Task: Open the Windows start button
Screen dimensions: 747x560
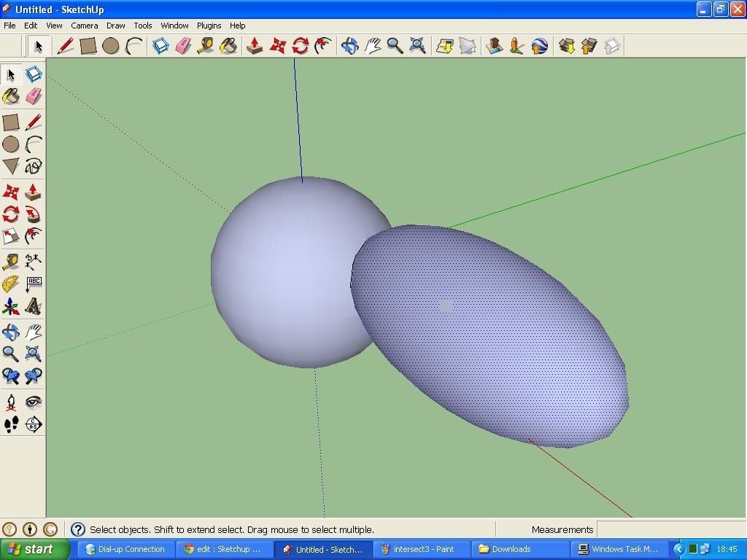Action: pos(34,549)
